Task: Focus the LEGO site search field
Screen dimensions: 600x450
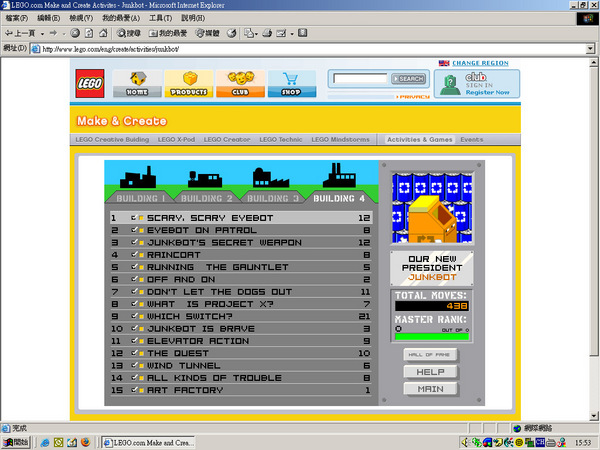Action: pos(360,79)
